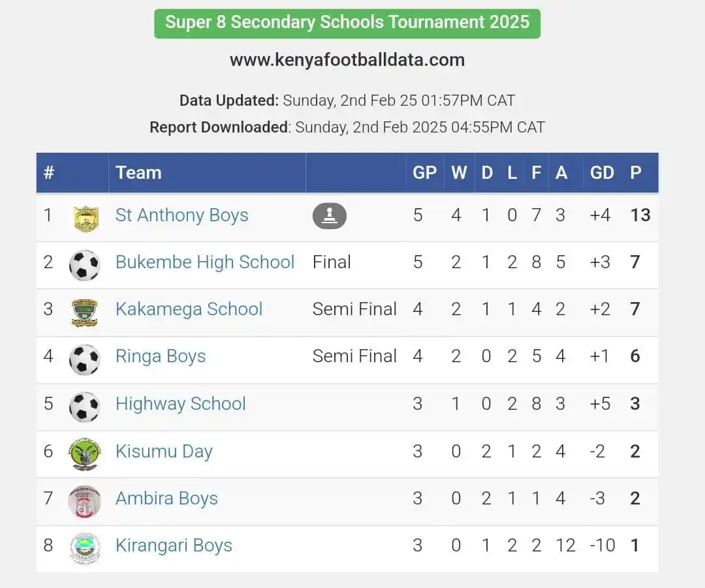Image resolution: width=705 pixels, height=588 pixels.
Task: Open the Kisumu Day team link
Action: click(164, 452)
